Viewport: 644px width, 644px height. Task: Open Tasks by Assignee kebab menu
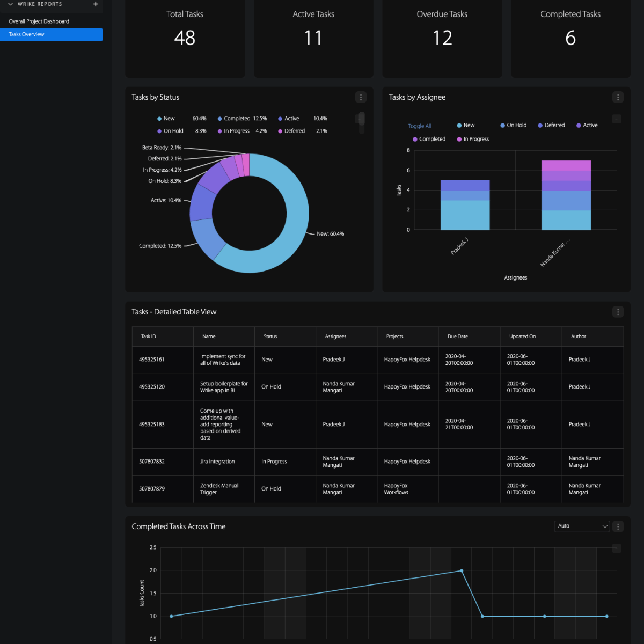[618, 97]
